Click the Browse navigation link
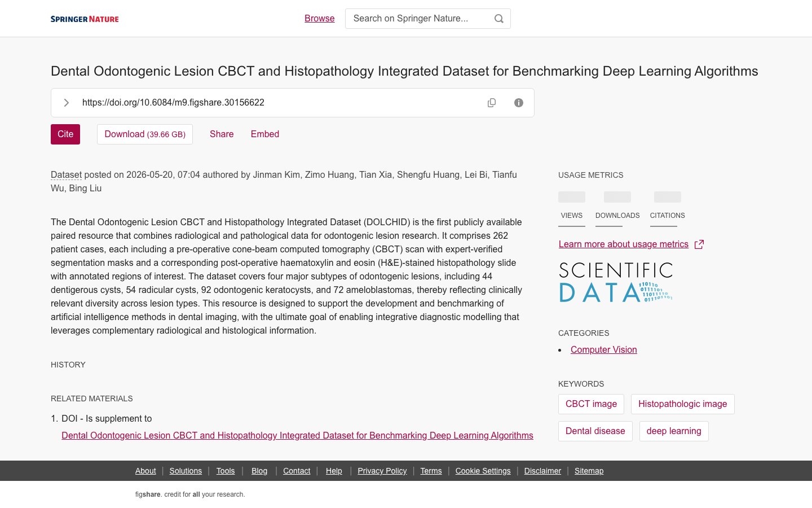 [320, 19]
